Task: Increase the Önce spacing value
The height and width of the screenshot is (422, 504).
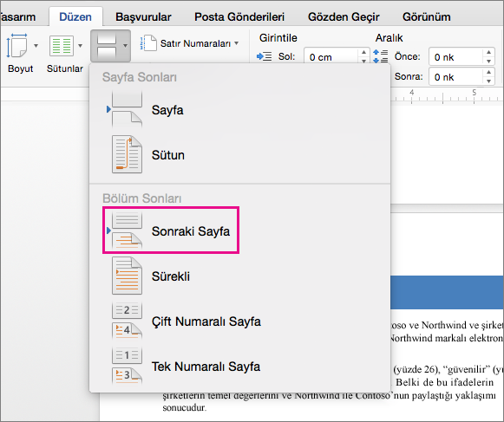Action: pos(489,52)
